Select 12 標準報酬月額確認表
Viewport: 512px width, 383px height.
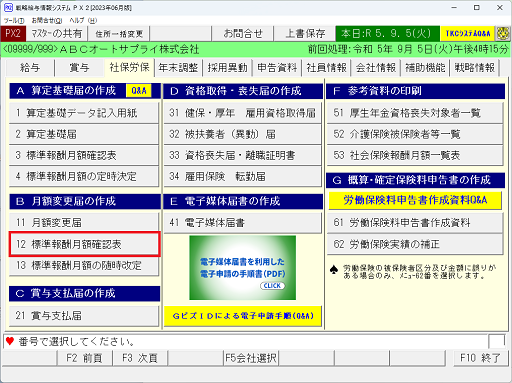(84, 244)
